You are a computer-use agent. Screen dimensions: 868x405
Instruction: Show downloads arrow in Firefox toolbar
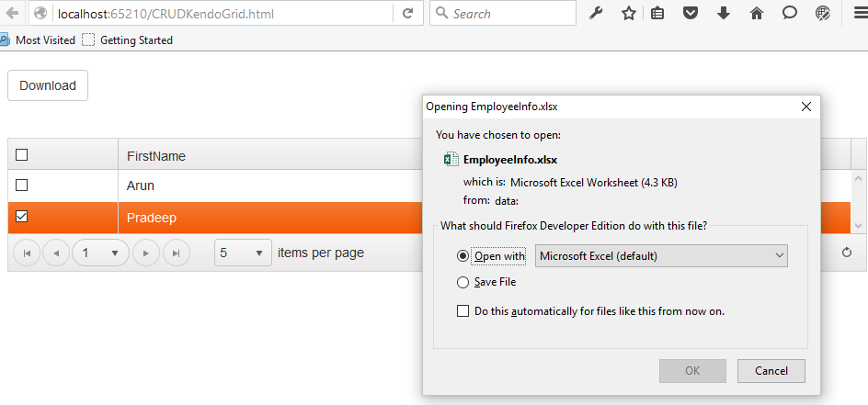[724, 14]
